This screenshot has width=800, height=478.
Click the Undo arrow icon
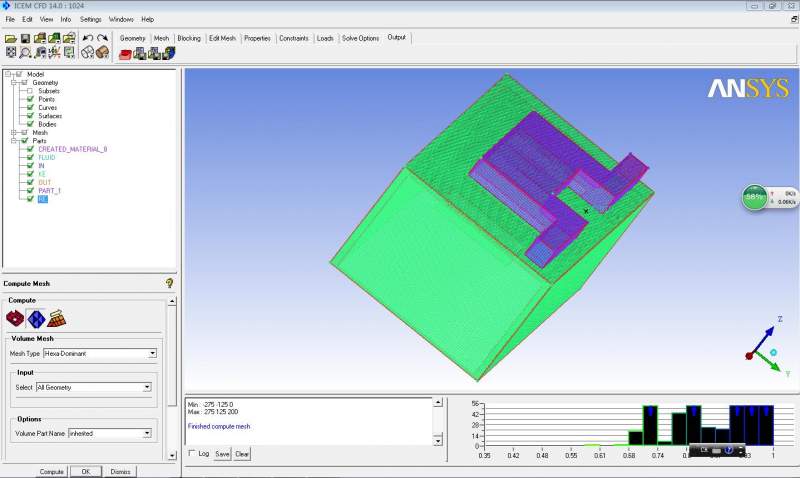pyautogui.click(x=88, y=38)
